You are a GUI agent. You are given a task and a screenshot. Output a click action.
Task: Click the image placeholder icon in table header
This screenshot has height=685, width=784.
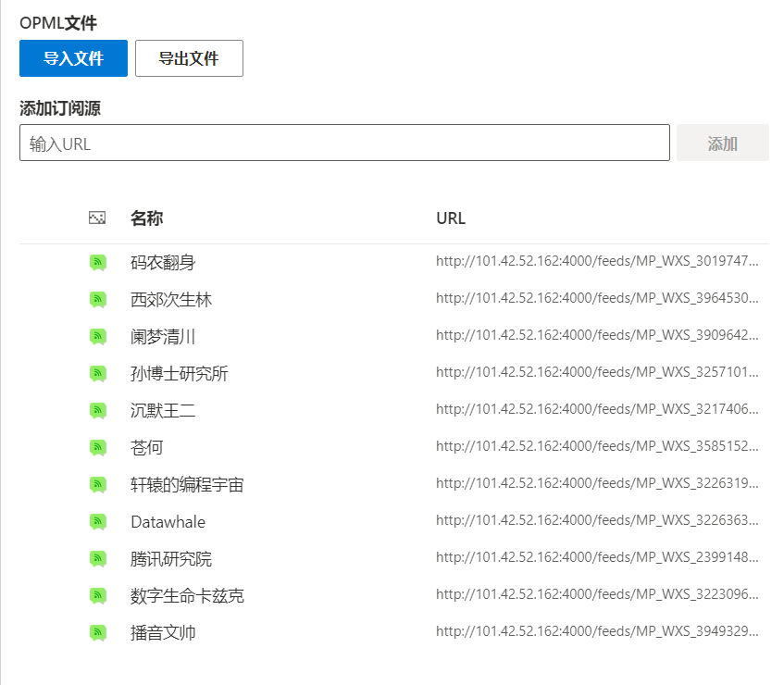click(x=97, y=218)
